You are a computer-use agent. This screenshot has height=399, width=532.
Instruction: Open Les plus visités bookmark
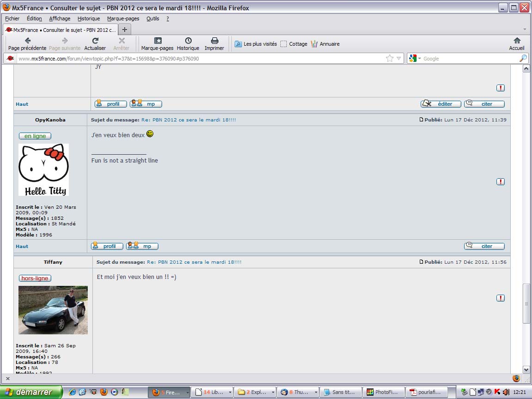[x=256, y=44]
